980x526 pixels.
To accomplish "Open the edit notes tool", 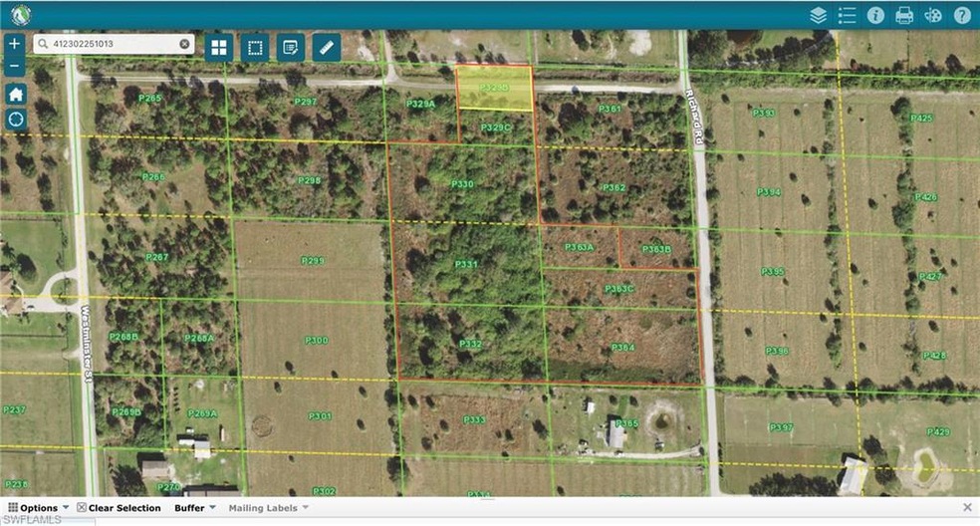I will click(291, 47).
